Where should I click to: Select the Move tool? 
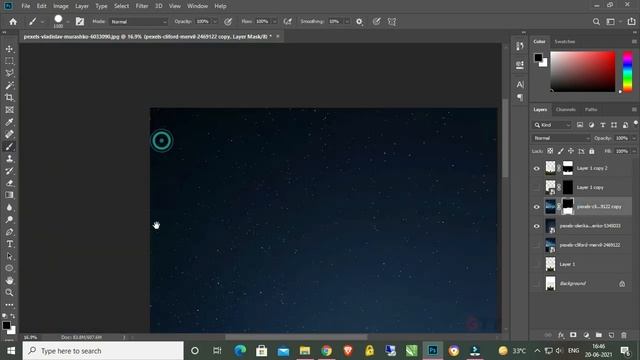pyautogui.click(x=9, y=49)
